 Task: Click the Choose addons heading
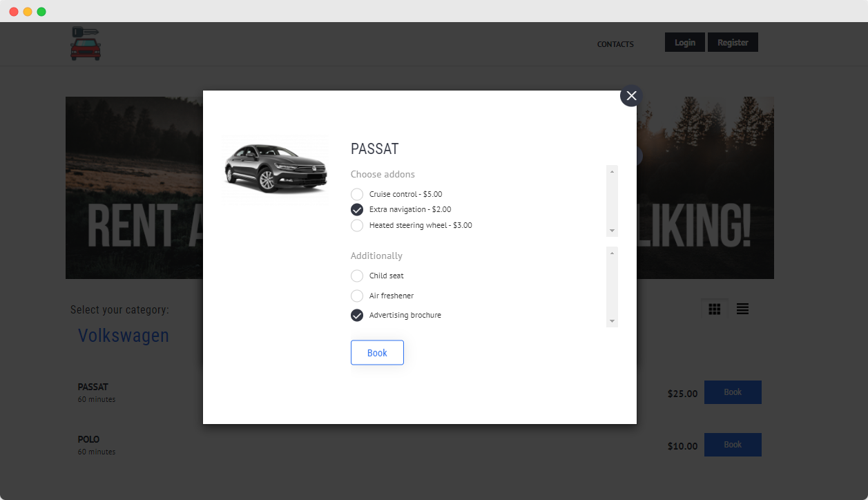point(383,174)
